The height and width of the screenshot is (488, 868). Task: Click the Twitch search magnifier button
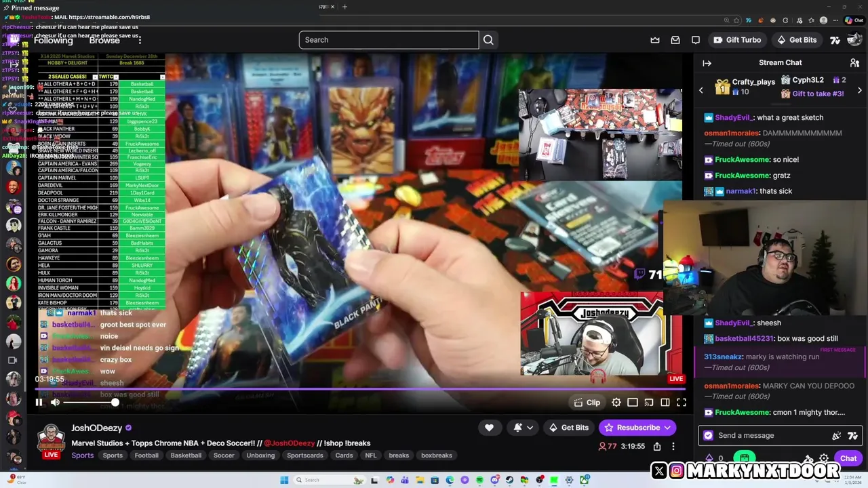point(488,40)
